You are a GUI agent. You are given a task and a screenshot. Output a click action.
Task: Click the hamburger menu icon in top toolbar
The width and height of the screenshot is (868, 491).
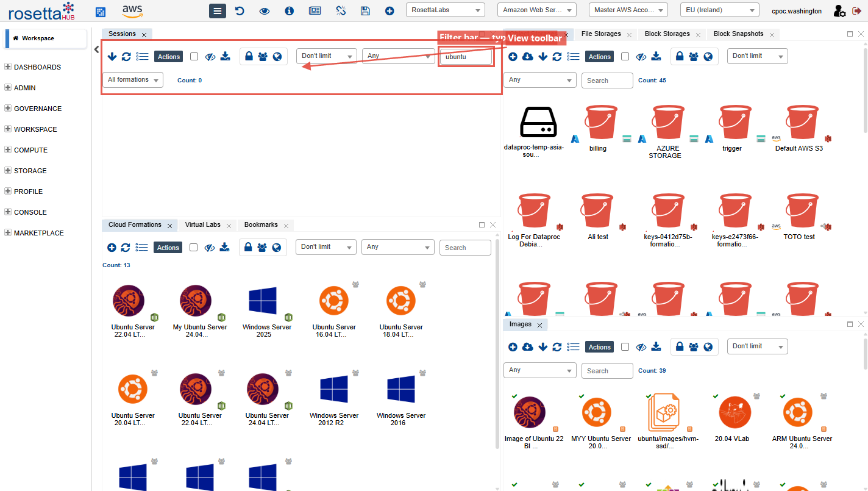(217, 11)
